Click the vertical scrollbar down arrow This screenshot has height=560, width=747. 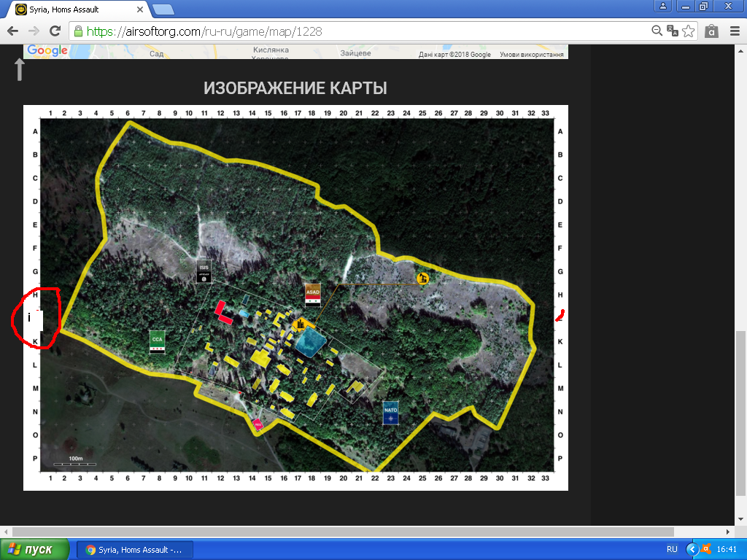pyautogui.click(x=741, y=519)
